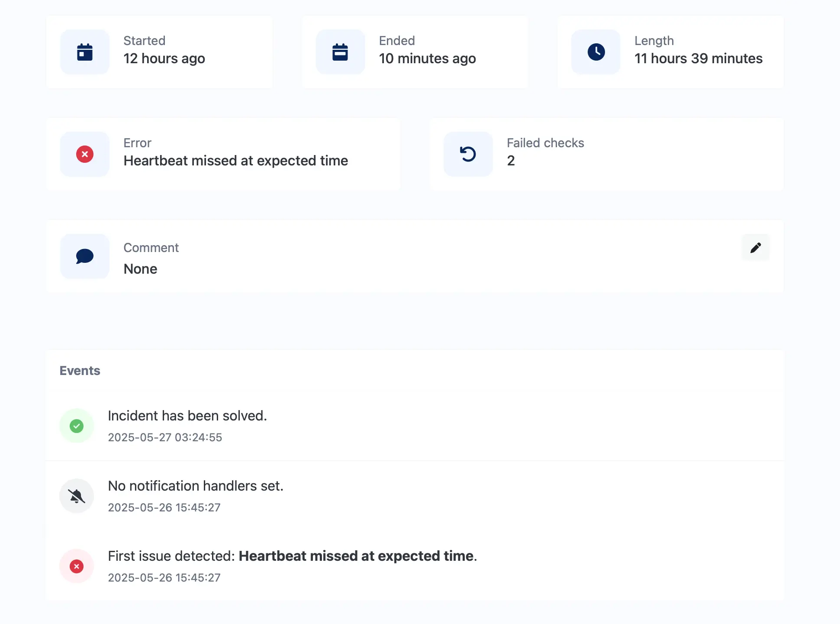Viewport: 840px width, 624px height.
Task: Click the '11 hours 39 minutes' length value
Action: pos(698,58)
